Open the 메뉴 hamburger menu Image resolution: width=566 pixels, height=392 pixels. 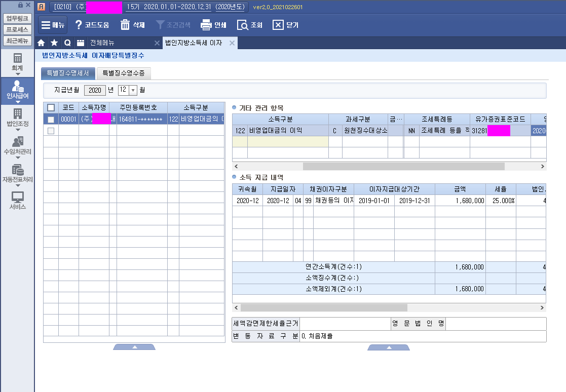(x=53, y=25)
